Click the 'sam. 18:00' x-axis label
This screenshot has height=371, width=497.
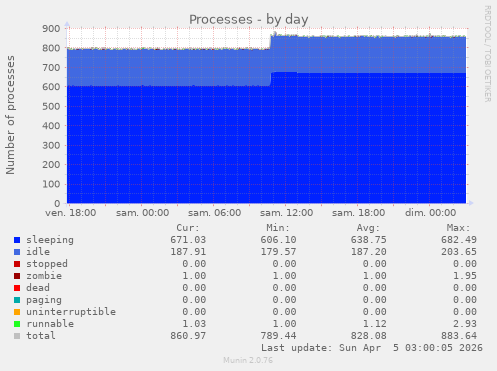click(358, 213)
